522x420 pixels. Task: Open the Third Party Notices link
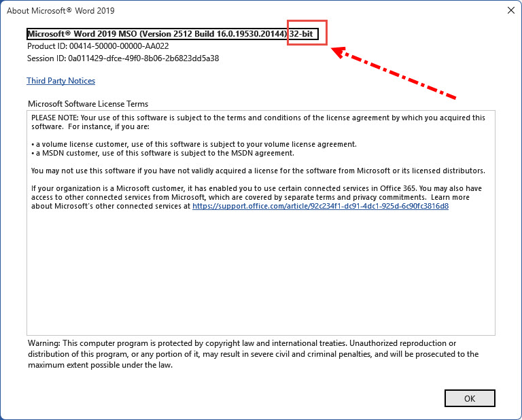point(60,81)
